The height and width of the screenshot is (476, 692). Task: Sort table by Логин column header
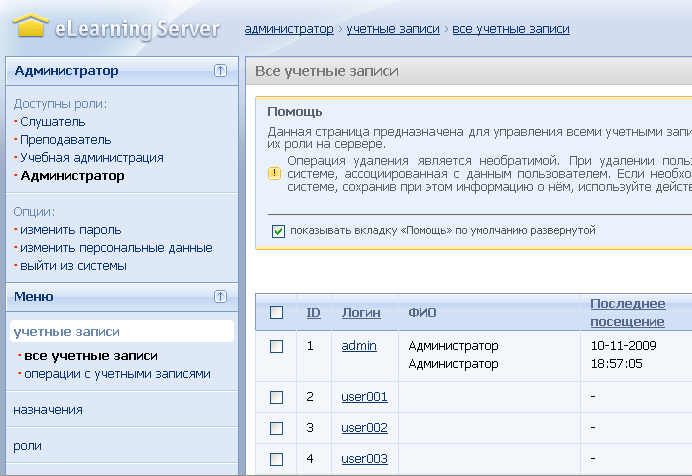[361, 313]
